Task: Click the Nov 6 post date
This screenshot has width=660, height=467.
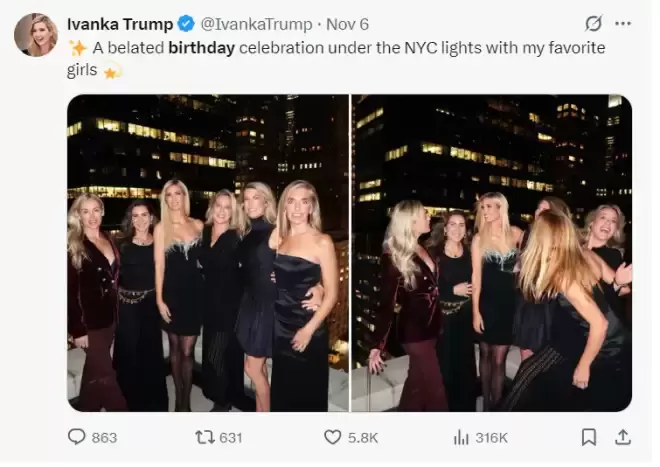Action: [x=348, y=24]
